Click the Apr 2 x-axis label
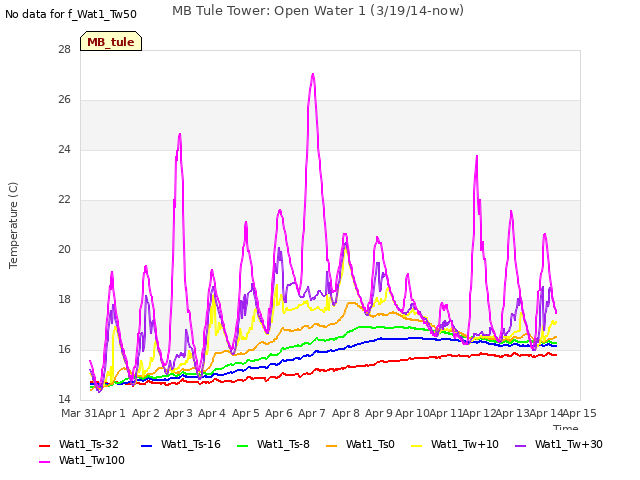The height and width of the screenshot is (480, 640). click(146, 413)
